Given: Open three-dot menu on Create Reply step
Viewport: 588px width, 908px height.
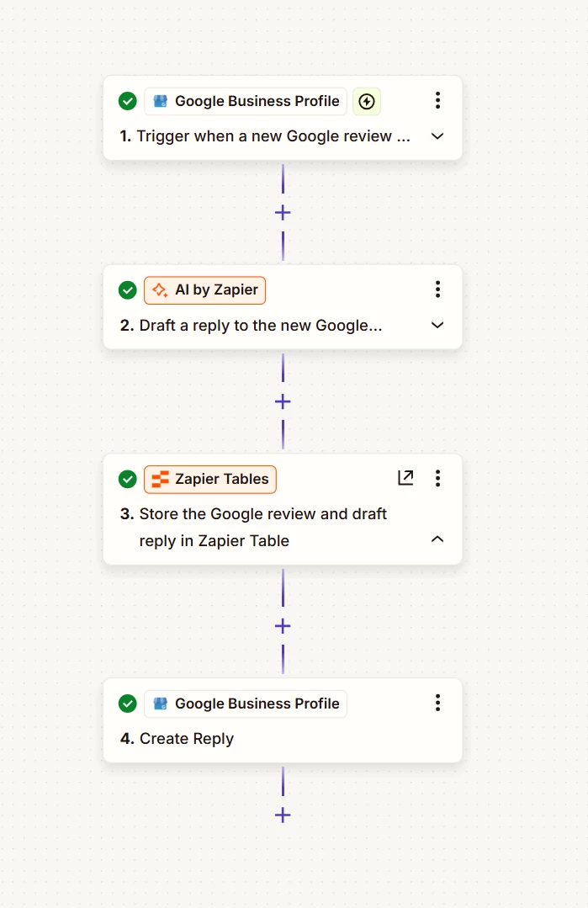Looking at the screenshot, I should coord(437,703).
